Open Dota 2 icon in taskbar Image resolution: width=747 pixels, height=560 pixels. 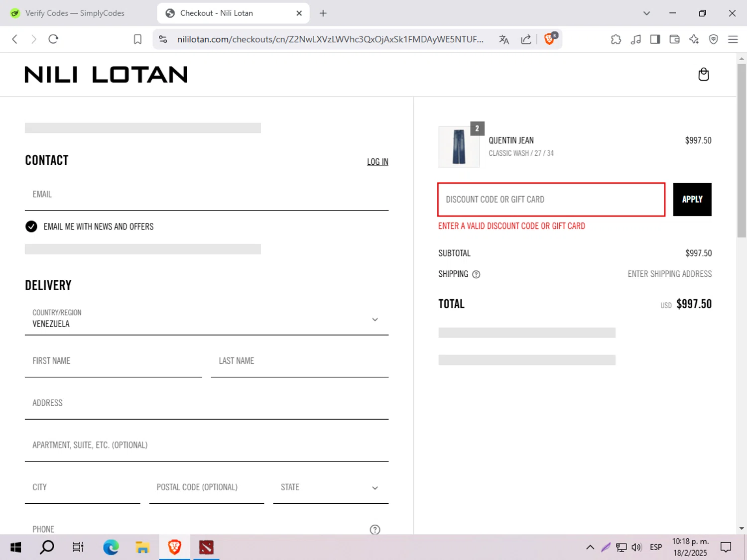pos(206,548)
